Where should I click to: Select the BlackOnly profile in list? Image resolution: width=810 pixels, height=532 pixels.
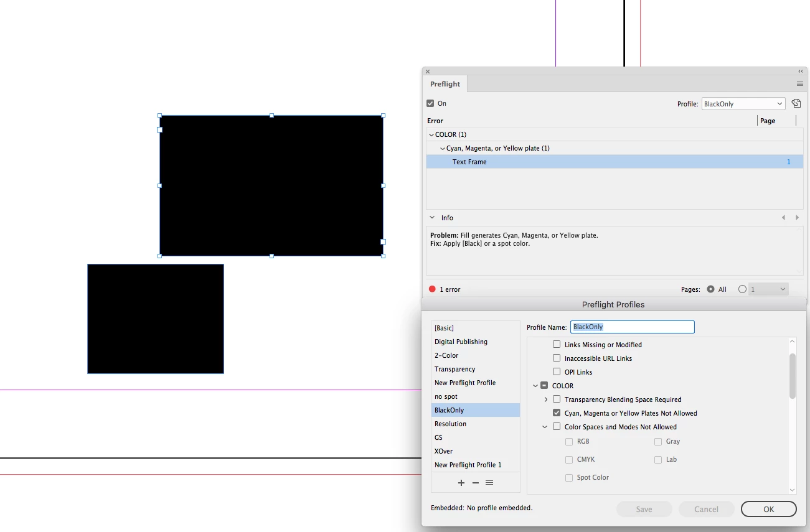476,410
